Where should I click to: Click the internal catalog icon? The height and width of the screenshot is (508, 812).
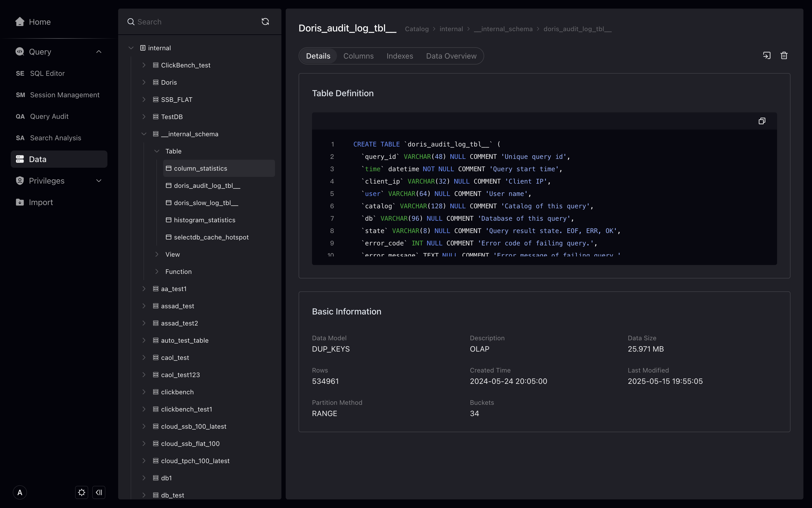point(143,48)
